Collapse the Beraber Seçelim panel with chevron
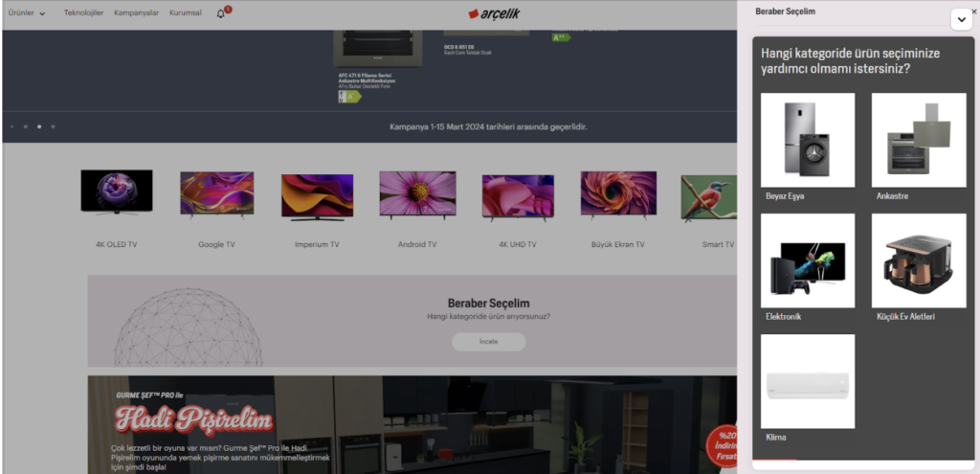Viewport: 980px width, 474px height. click(x=961, y=20)
